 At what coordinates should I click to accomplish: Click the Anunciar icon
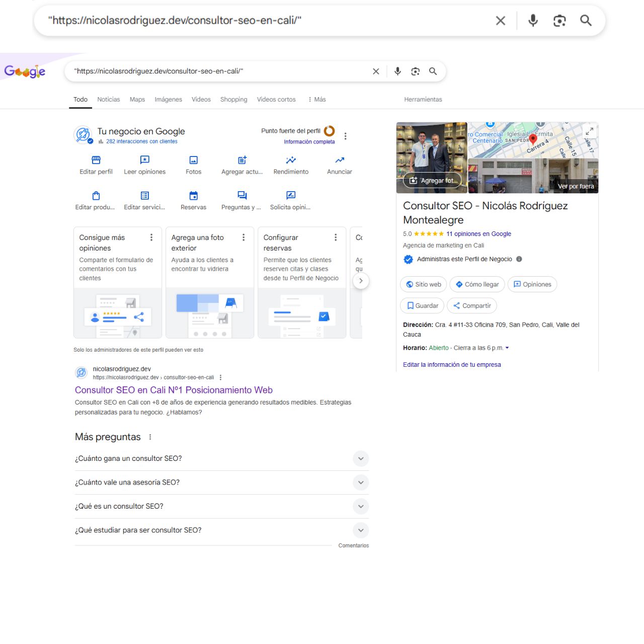pos(340,160)
